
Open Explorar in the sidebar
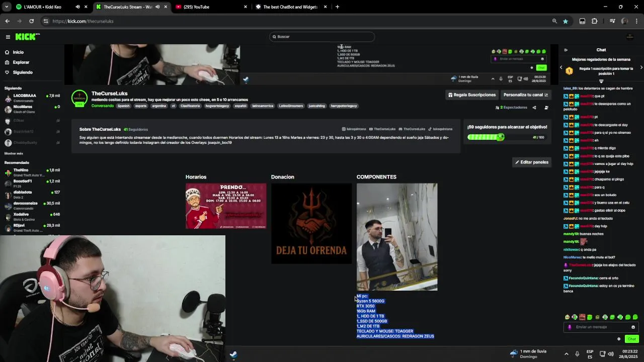[21, 62]
